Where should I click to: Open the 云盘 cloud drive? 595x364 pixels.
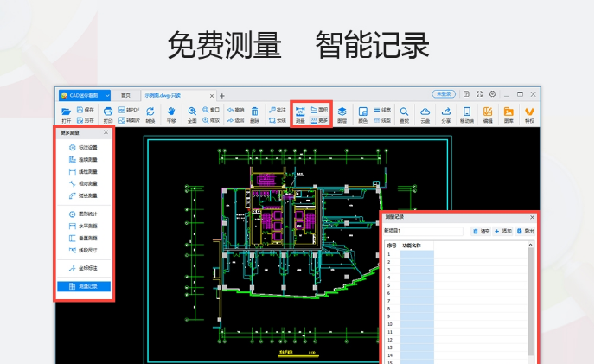[425, 115]
